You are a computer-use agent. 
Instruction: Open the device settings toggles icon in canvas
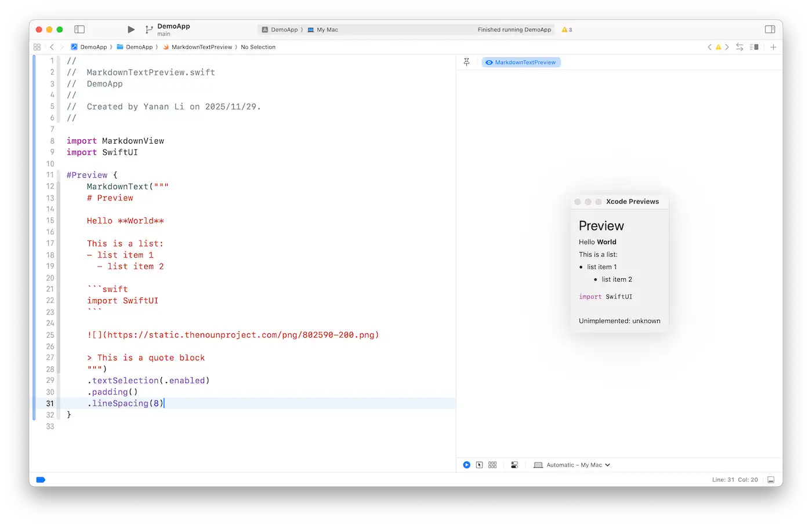514,465
